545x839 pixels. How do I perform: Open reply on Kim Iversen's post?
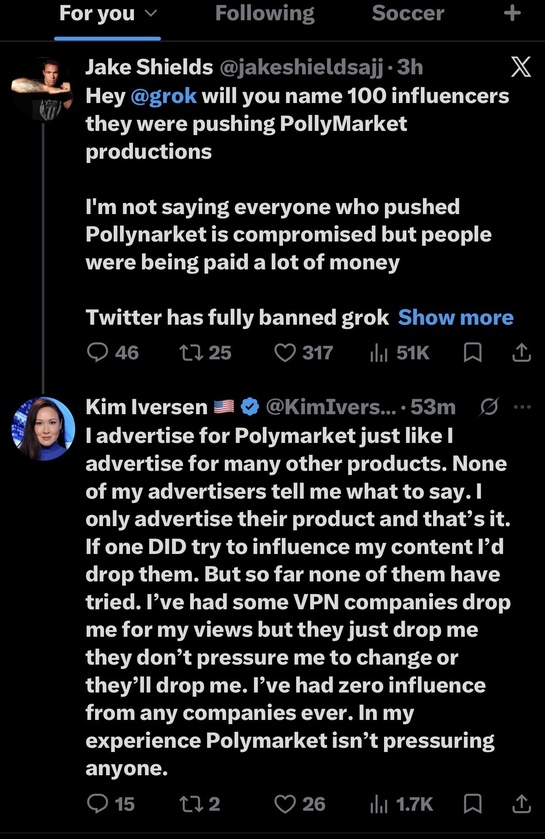click(111, 804)
